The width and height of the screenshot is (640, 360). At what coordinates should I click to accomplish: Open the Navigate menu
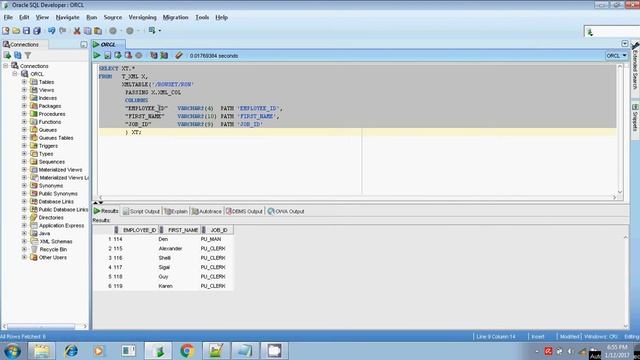coord(67,18)
